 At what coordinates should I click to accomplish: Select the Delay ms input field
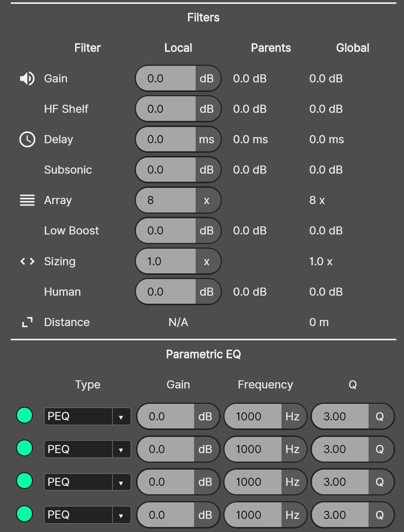coord(166,139)
